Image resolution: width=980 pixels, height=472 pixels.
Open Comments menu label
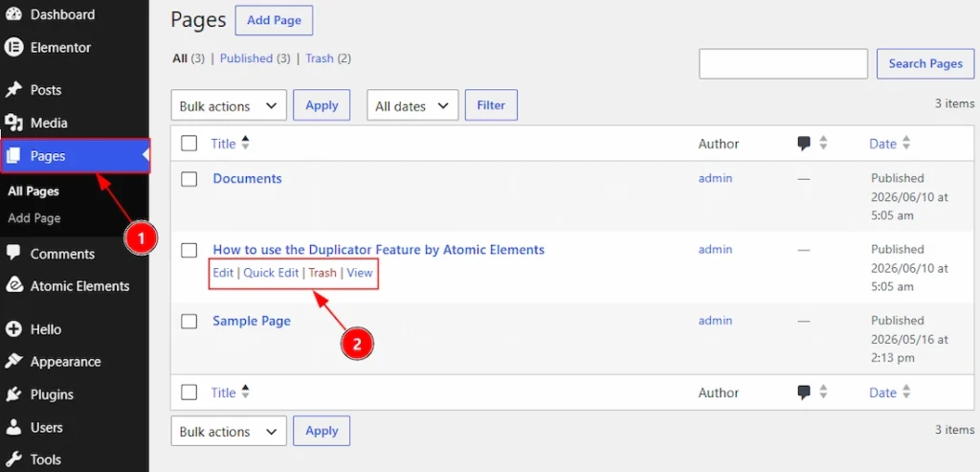coord(62,254)
